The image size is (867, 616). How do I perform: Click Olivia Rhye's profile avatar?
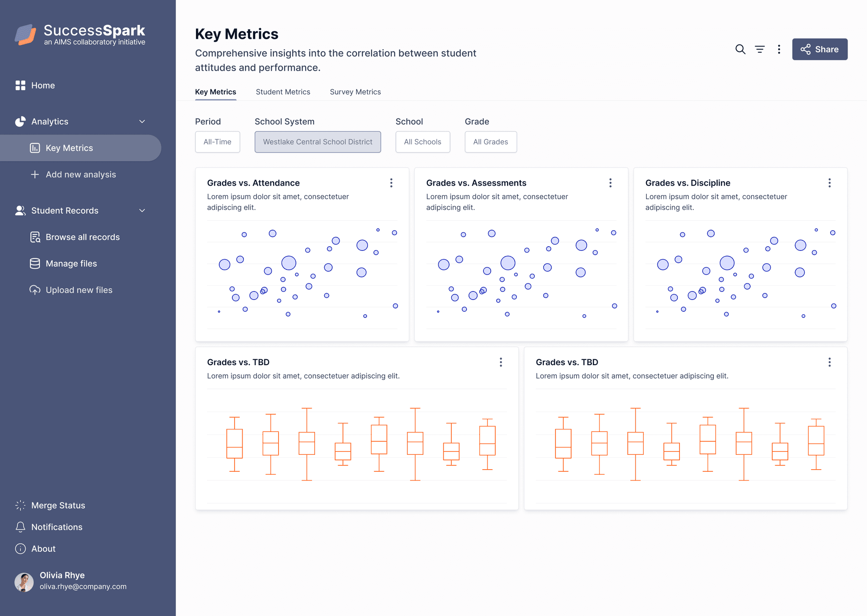24,583
